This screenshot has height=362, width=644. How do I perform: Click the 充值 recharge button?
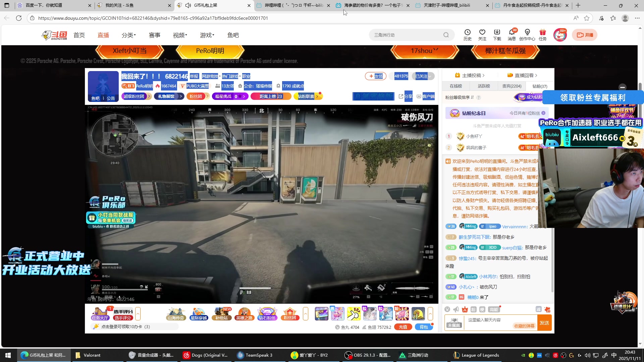(403, 327)
